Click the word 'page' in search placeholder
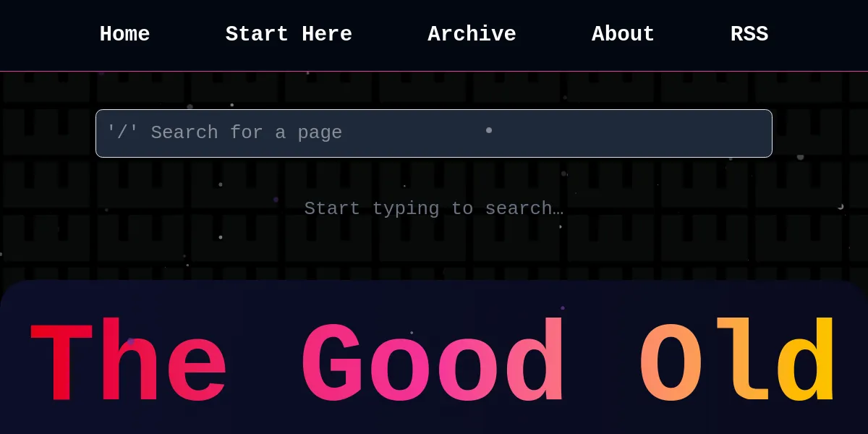Screen dimensions: 868x434 [x=320, y=133]
